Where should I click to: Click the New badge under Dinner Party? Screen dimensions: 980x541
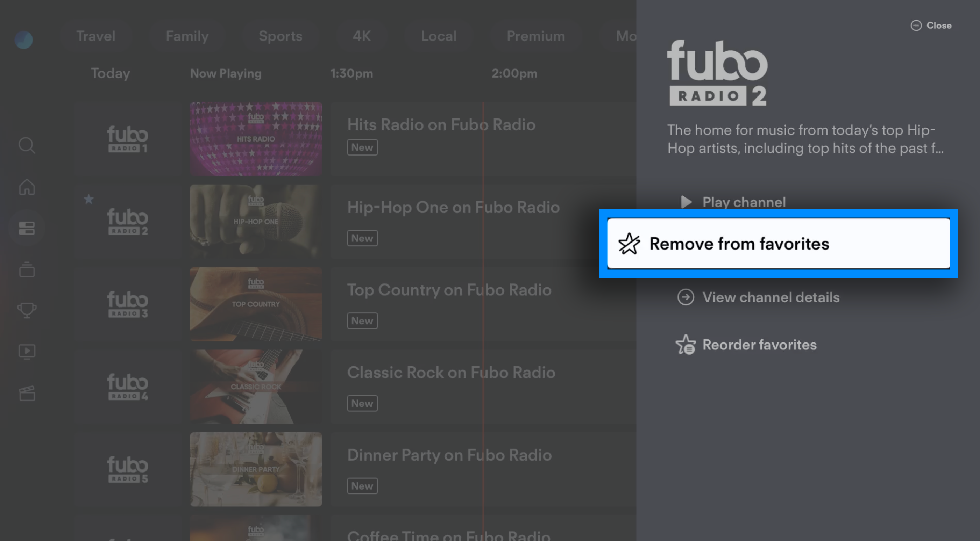362,486
